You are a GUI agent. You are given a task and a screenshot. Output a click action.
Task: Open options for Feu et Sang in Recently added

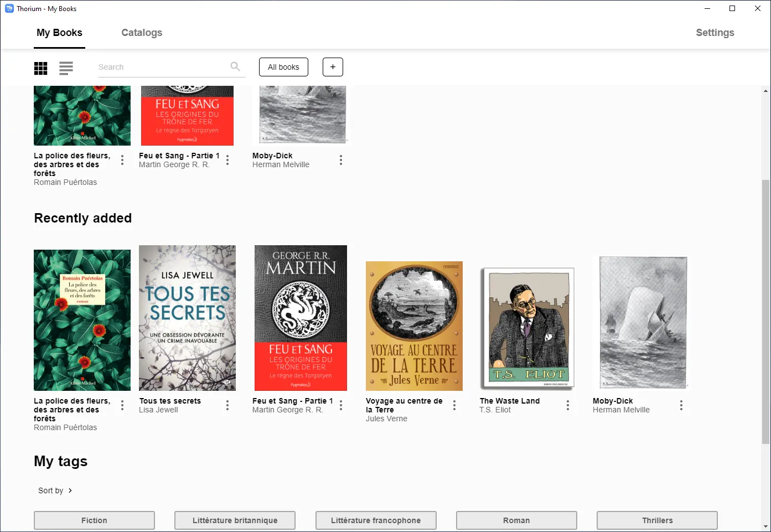point(341,405)
